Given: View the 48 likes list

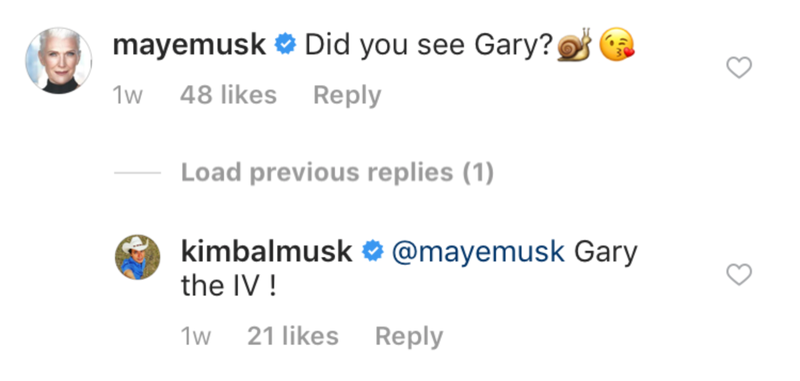Looking at the screenshot, I should click(228, 95).
